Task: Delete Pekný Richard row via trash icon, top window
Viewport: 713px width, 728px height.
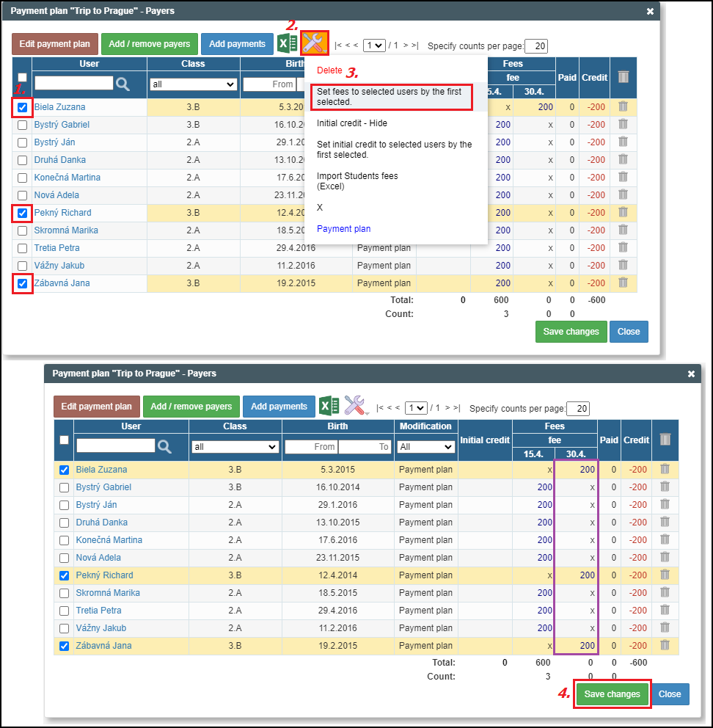Action: click(x=623, y=213)
